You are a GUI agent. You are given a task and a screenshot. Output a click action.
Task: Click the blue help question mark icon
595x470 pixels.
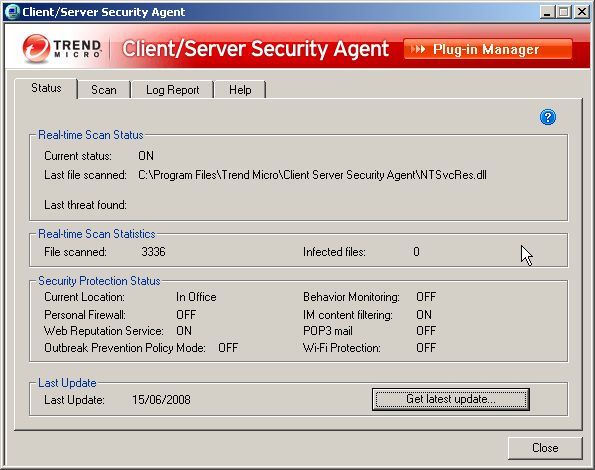[548, 117]
